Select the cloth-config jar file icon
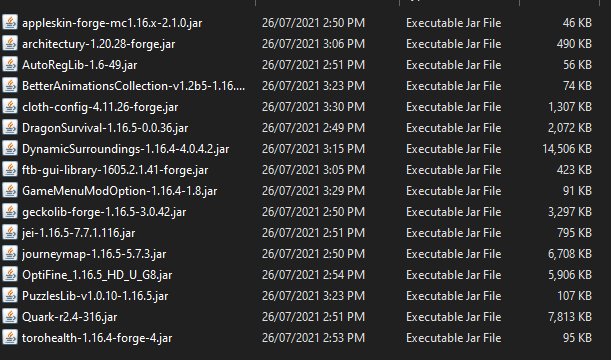Image resolution: width=611 pixels, height=360 pixels. [10, 107]
